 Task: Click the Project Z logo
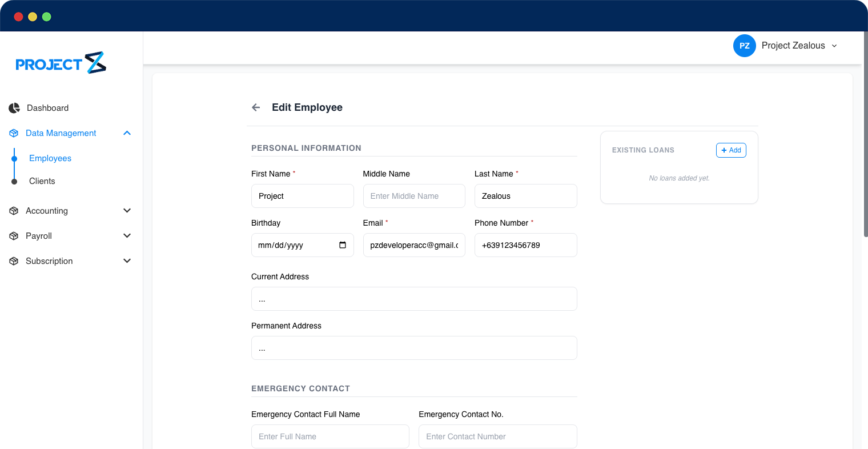61,63
